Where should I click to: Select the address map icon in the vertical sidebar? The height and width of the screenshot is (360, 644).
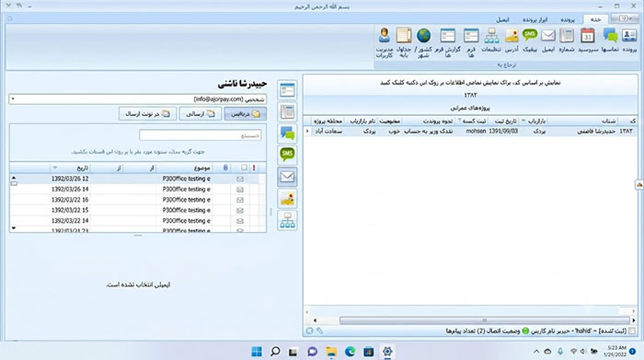287,199
